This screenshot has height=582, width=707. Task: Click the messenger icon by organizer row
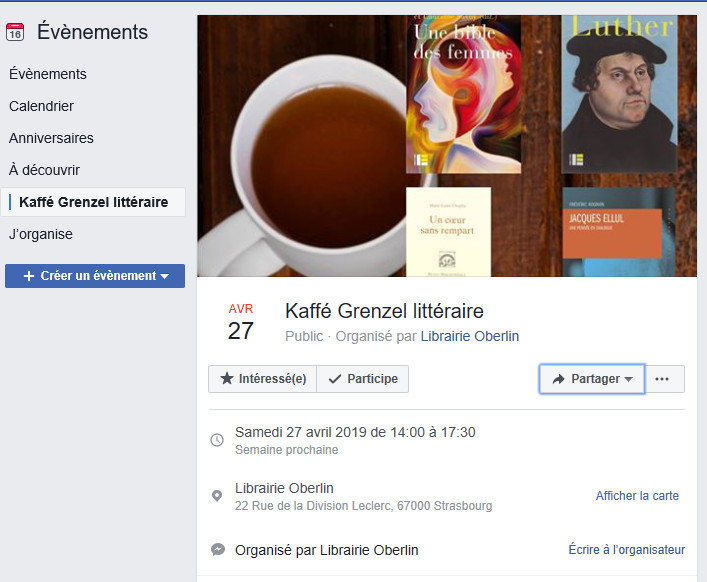click(x=218, y=550)
